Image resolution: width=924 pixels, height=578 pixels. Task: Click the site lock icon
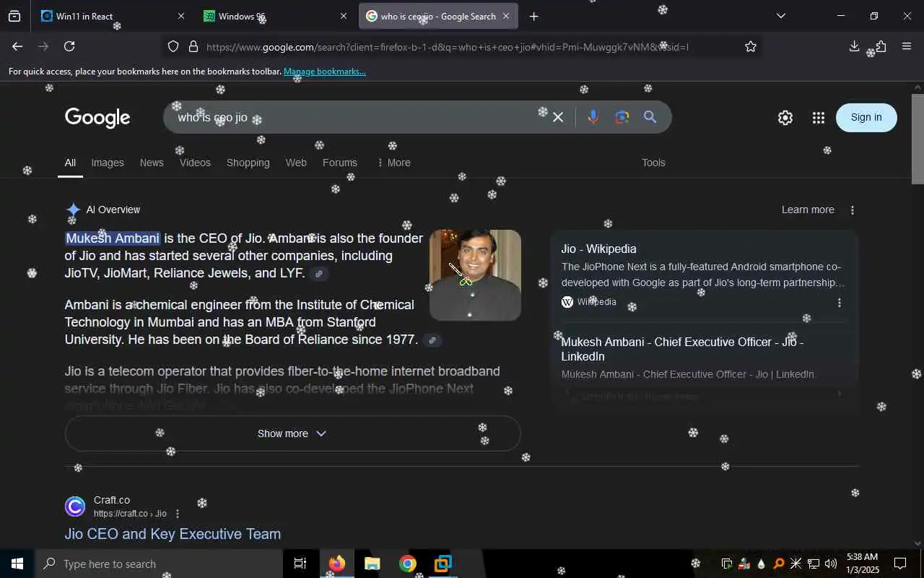[193, 46]
